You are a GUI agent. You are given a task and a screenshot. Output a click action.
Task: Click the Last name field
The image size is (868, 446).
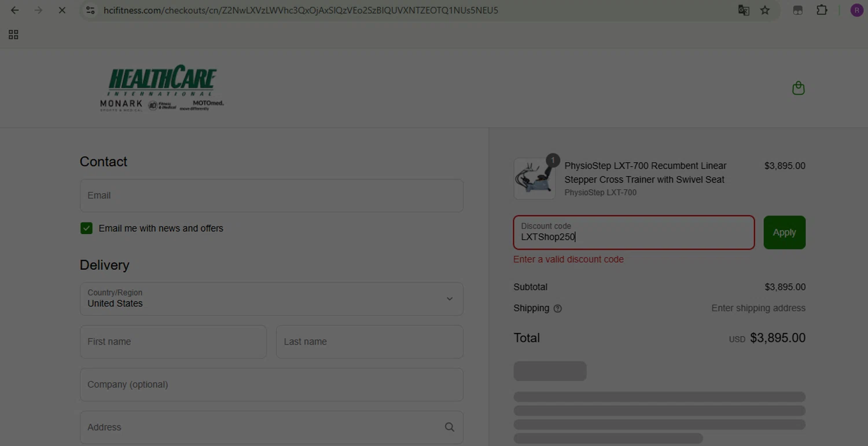(x=370, y=342)
